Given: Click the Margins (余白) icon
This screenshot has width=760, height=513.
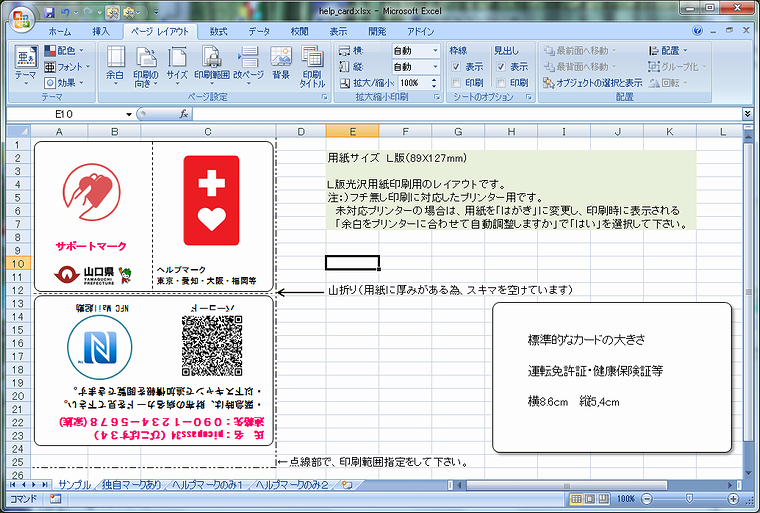Looking at the screenshot, I should click(x=115, y=66).
